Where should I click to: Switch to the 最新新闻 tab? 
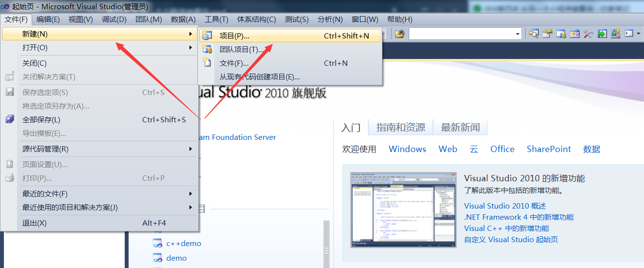tap(460, 127)
